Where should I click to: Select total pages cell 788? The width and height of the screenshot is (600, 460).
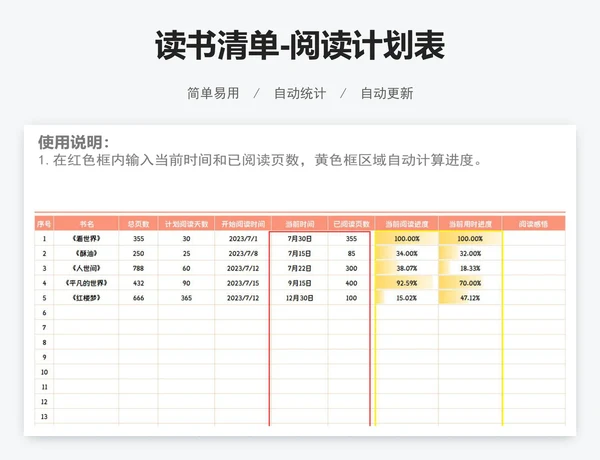point(138,268)
